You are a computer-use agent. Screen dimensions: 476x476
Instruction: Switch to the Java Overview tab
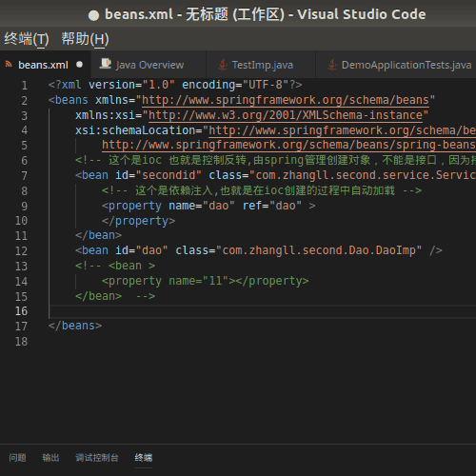click(149, 65)
